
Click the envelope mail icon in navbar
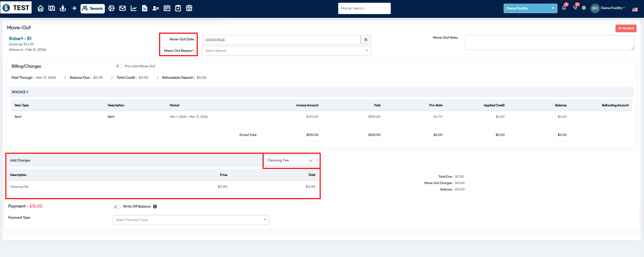[123, 8]
